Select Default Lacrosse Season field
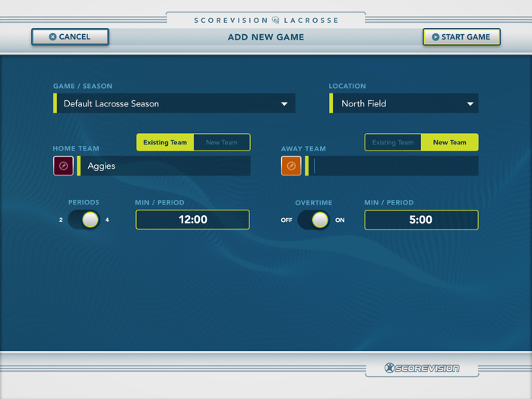This screenshot has height=399, width=532. [x=174, y=103]
